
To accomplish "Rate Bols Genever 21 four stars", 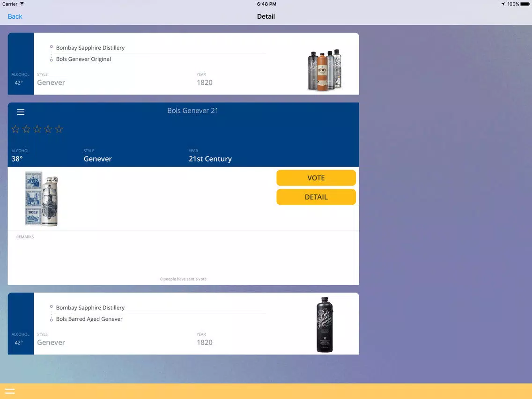I will (x=48, y=129).
